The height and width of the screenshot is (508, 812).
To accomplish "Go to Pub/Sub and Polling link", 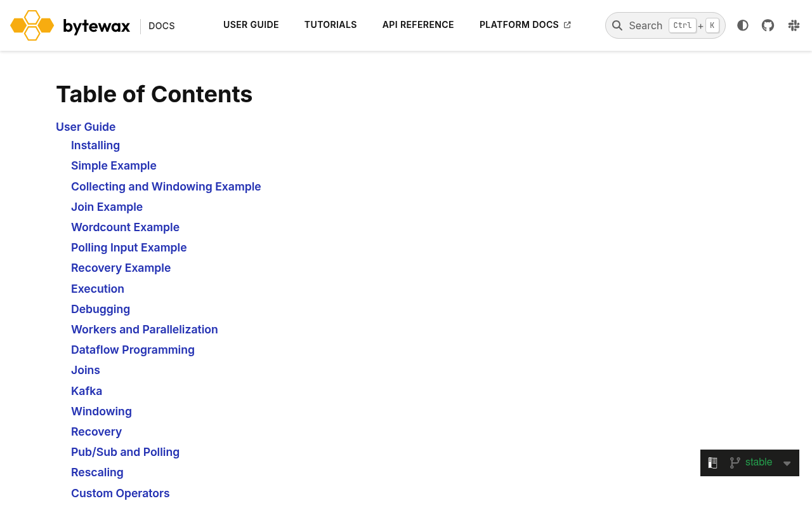I will [125, 452].
